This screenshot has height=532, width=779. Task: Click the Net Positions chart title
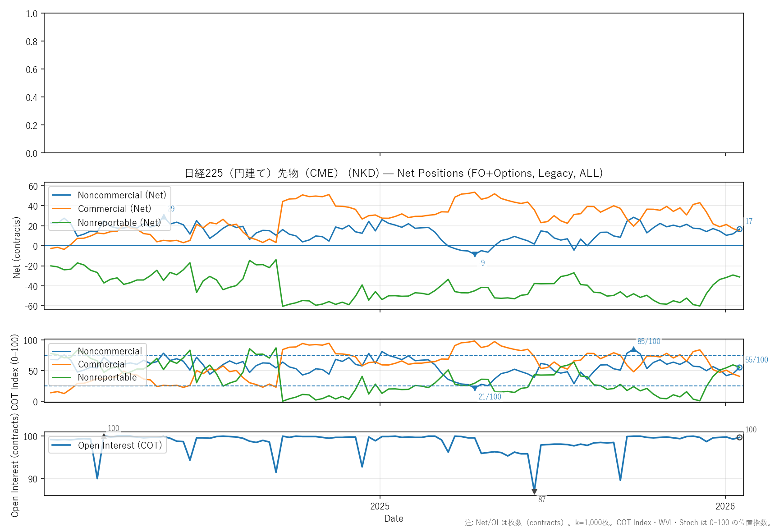tap(394, 173)
